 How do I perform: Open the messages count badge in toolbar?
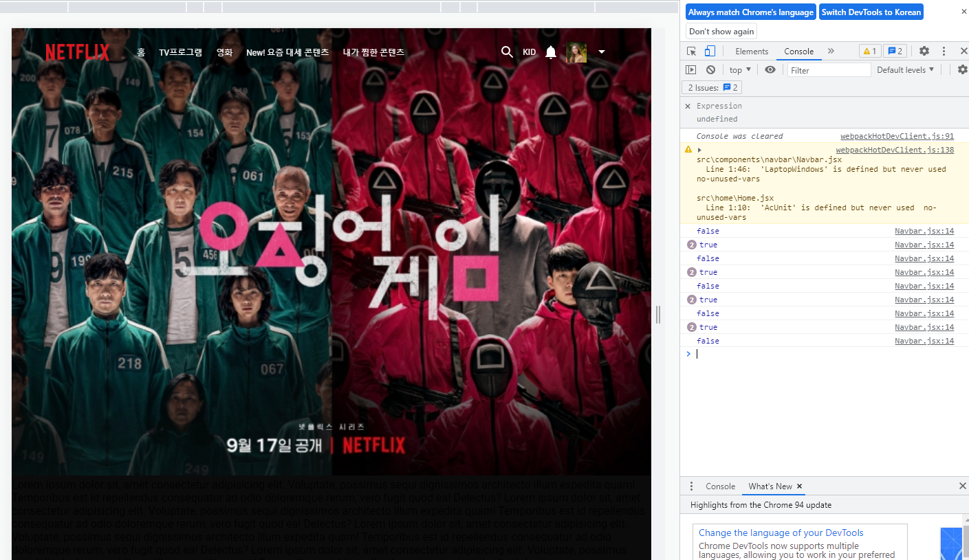click(894, 52)
